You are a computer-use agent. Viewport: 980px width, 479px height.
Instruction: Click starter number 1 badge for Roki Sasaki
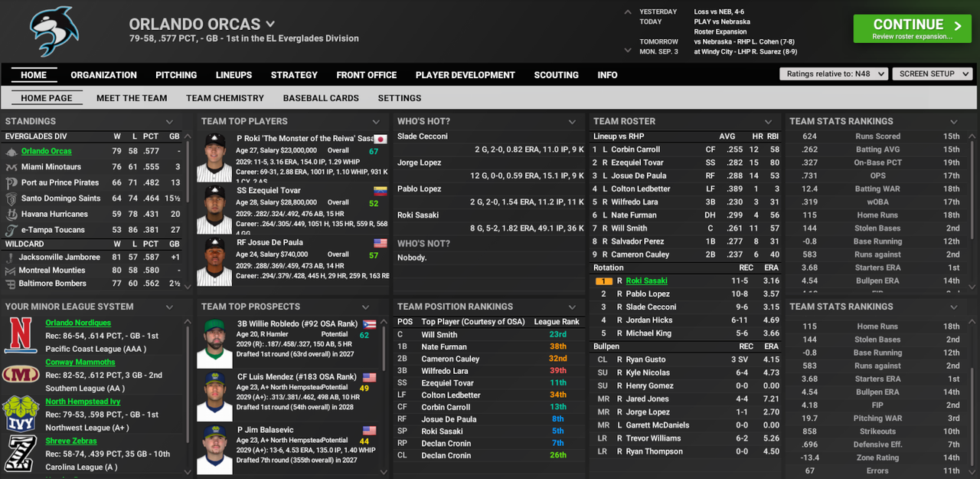coord(603,281)
